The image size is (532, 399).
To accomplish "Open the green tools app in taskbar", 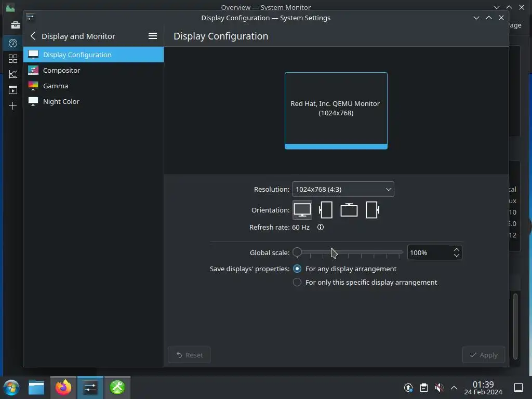I will 117,388.
